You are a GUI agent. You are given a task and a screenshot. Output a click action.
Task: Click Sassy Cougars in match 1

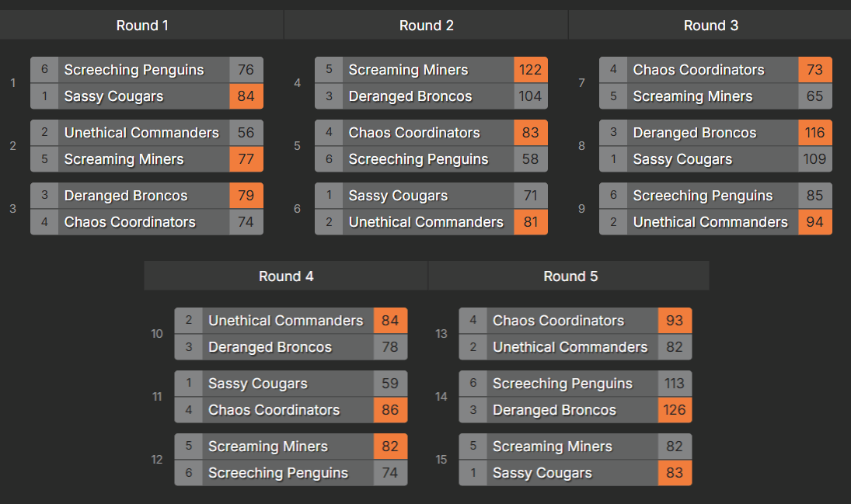click(x=113, y=96)
